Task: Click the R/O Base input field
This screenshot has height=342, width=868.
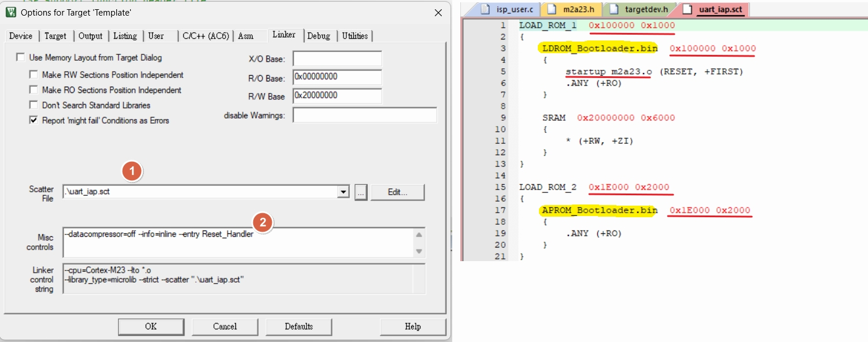Action: [x=337, y=77]
